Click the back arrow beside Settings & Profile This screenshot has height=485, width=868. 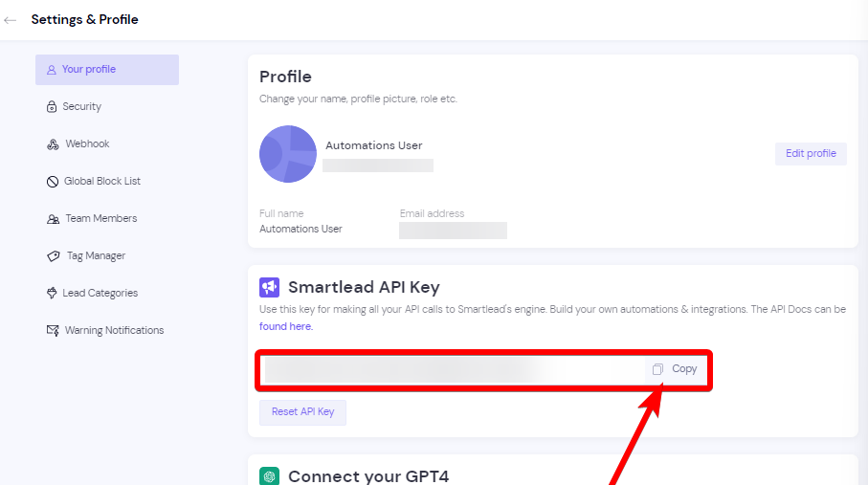tap(10, 20)
